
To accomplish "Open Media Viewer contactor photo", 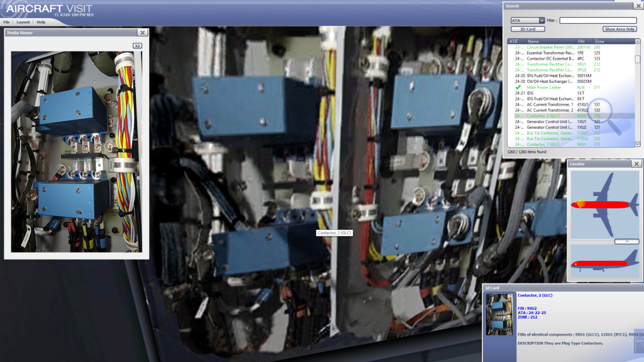I will coord(76,151).
